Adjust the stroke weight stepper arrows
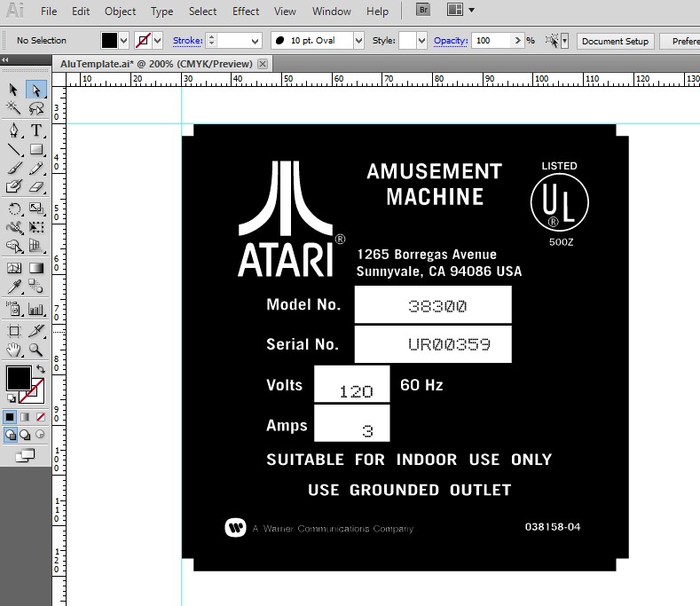The height and width of the screenshot is (606, 700). tap(212, 41)
